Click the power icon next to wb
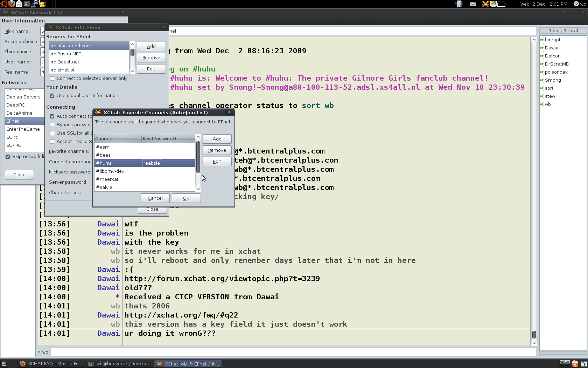 tap(576, 4)
